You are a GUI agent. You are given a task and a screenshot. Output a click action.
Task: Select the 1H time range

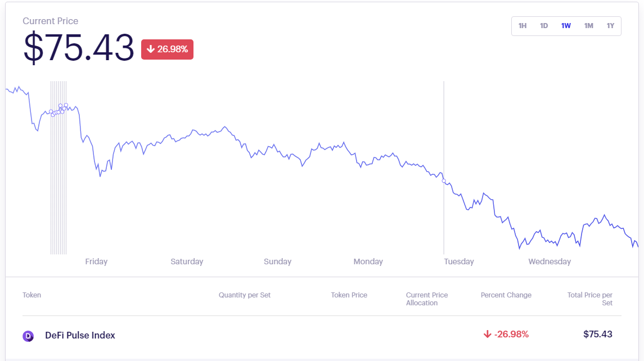(x=522, y=26)
